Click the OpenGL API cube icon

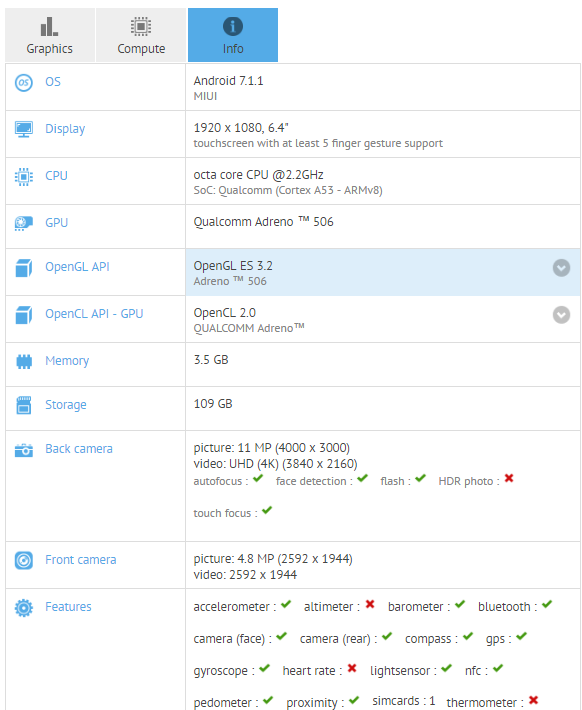coord(24,268)
